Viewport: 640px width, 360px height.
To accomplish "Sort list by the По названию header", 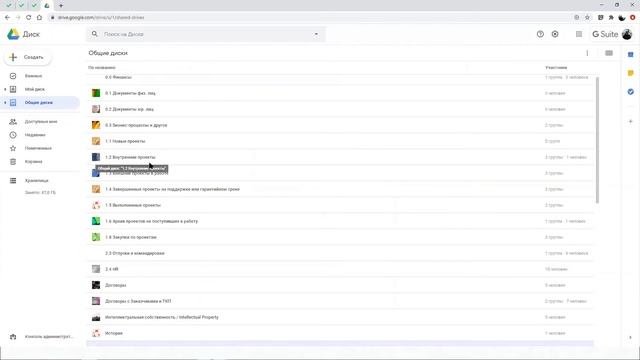I will pyautogui.click(x=102, y=67).
